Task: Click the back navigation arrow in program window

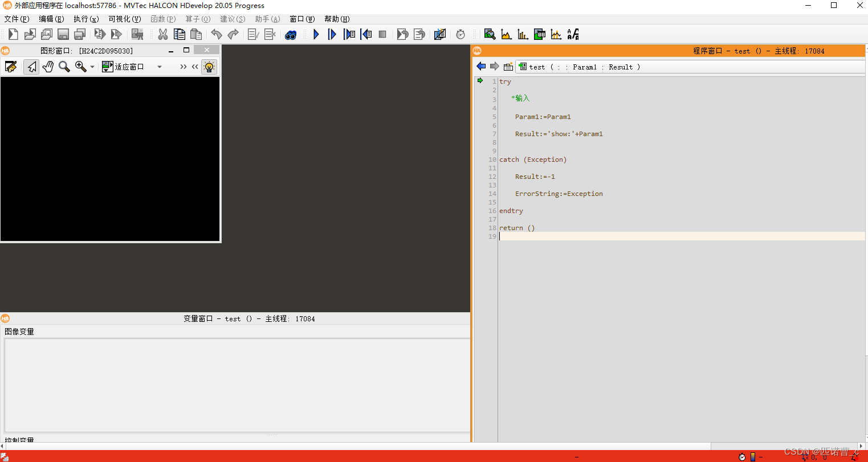Action: 480,66
